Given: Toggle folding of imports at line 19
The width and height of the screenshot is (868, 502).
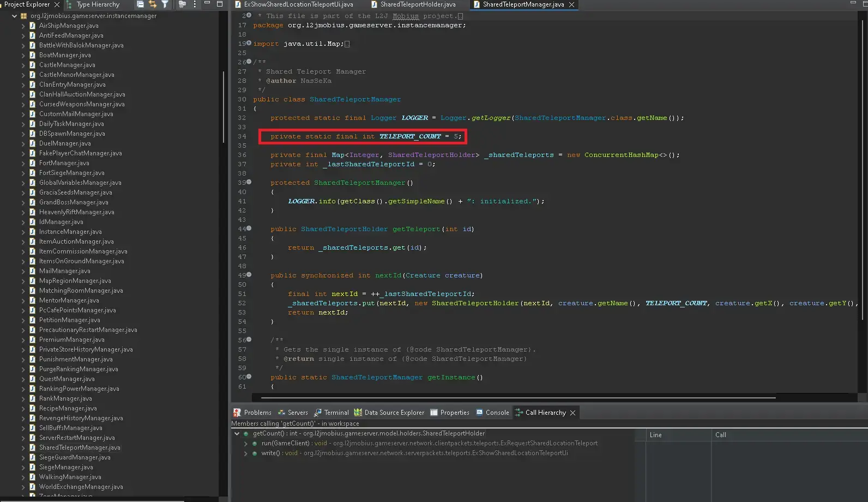Looking at the screenshot, I should click(x=249, y=43).
